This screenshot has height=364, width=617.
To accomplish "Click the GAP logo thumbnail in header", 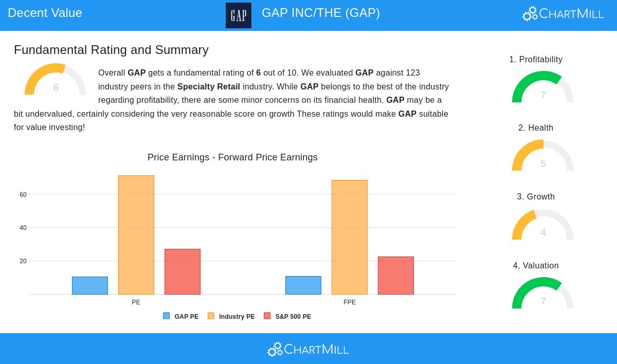I will click(x=239, y=15).
